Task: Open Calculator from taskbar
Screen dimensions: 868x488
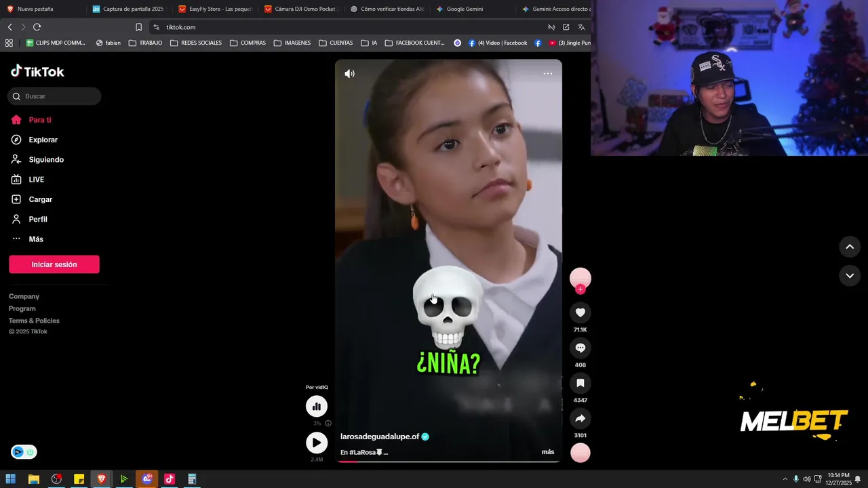Action: 192,479
